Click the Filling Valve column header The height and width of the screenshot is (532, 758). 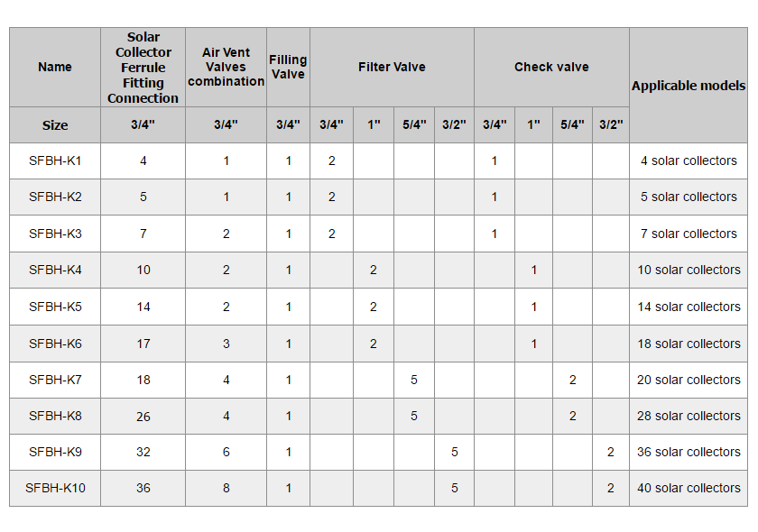point(288,68)
